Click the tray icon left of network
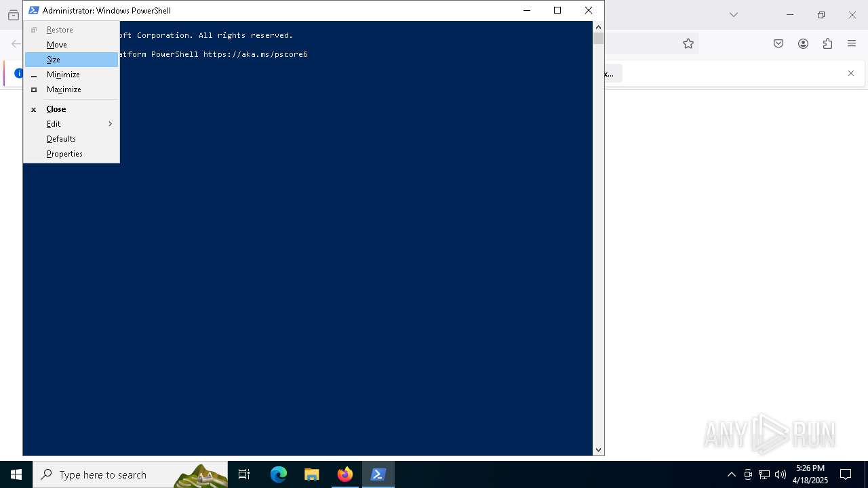 coord(748,474)
